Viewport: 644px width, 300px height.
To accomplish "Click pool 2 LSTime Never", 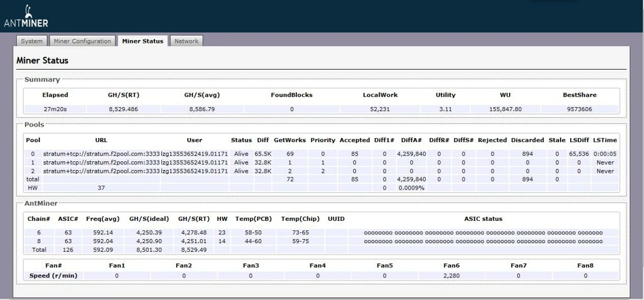I will (605, 171).
